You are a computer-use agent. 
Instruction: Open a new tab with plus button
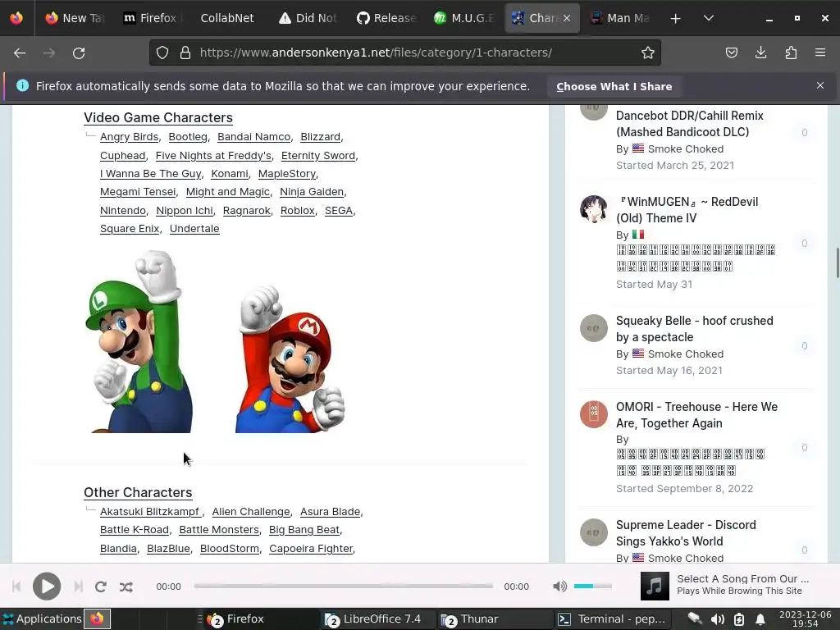click(676, 18)
